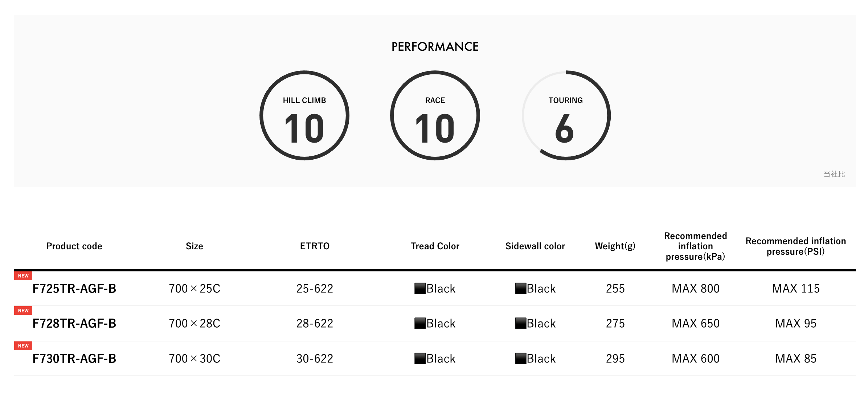Screen dimensions: 868x402
Task: Select product code F725TR-AGF-B
Action: click(x=74, y=288)
